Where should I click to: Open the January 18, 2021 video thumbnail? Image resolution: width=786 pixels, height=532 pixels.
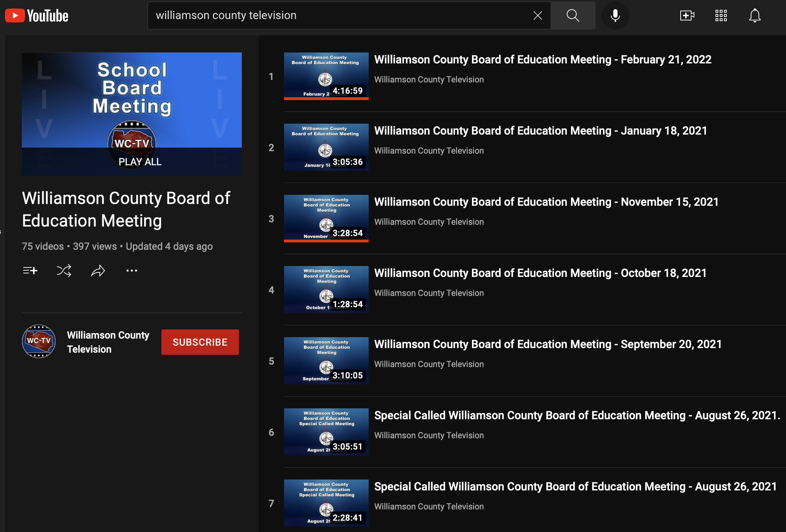point(326,147)
